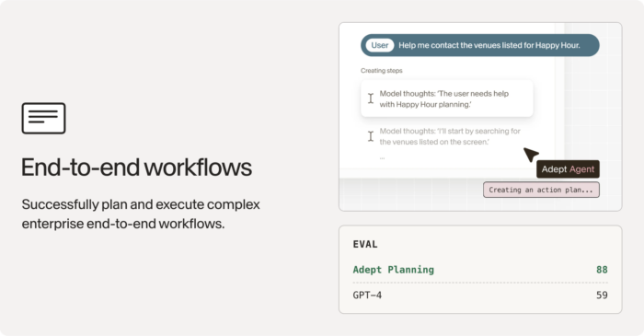Screen dimensions: 644x336
Task: Click the Adept Planning score 88
Action: pos(602,270)
